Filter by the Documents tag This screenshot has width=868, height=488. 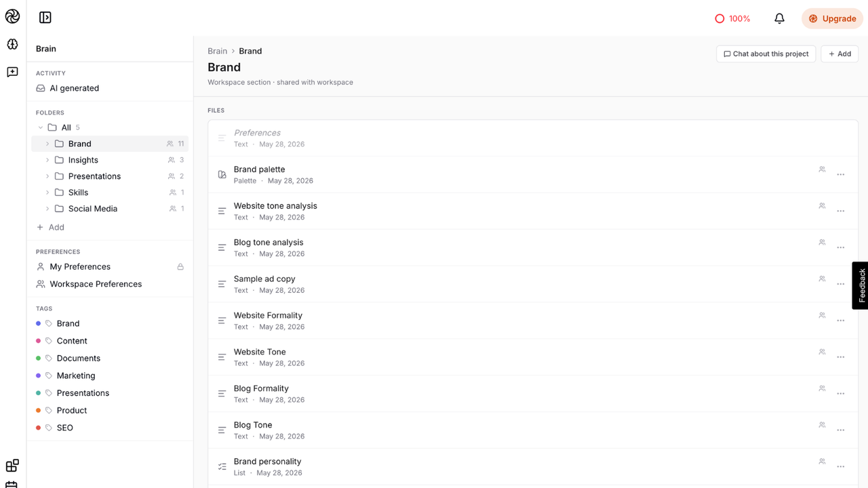79,358
